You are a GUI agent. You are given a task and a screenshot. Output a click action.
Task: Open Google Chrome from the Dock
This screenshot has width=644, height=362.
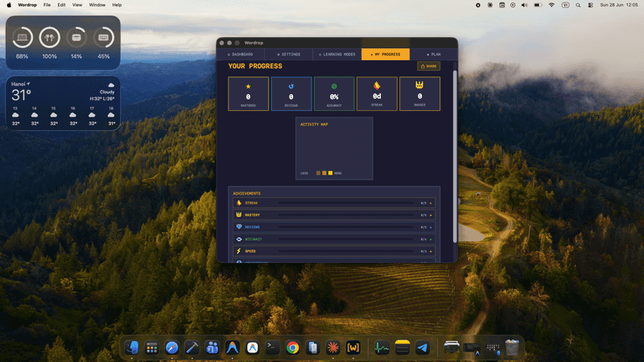[292, 348]
